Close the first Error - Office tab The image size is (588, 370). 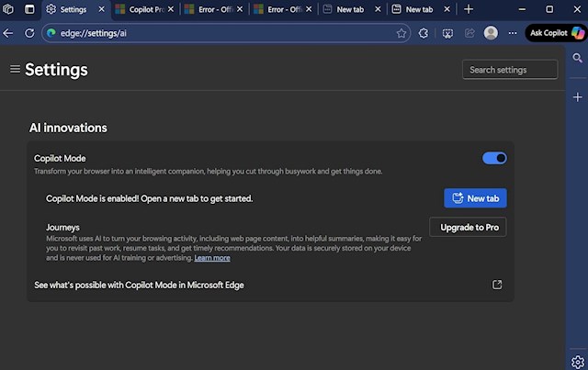point(240,9)
